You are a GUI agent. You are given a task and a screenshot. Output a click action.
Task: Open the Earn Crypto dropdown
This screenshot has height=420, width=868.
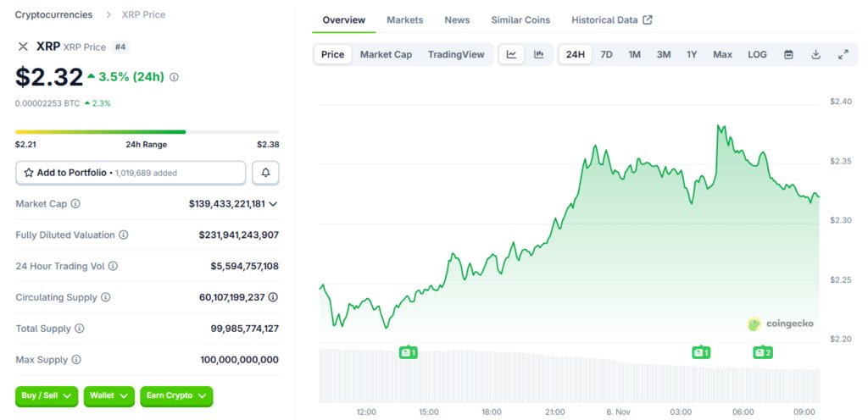[176, 396]
